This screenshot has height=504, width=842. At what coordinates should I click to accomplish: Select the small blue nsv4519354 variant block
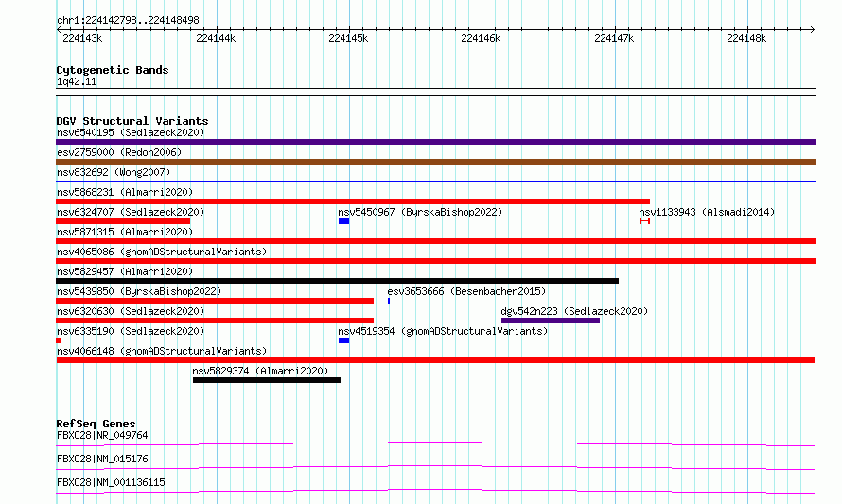click(x=343, y=340)
